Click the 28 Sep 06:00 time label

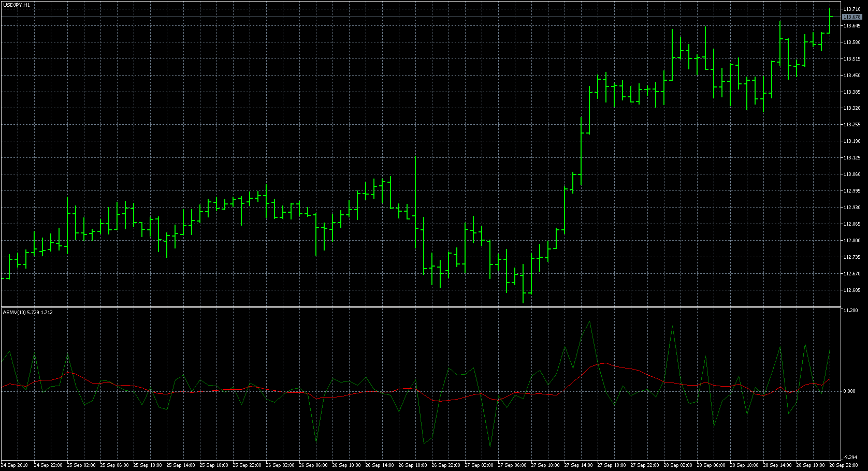tap(711, 465)
